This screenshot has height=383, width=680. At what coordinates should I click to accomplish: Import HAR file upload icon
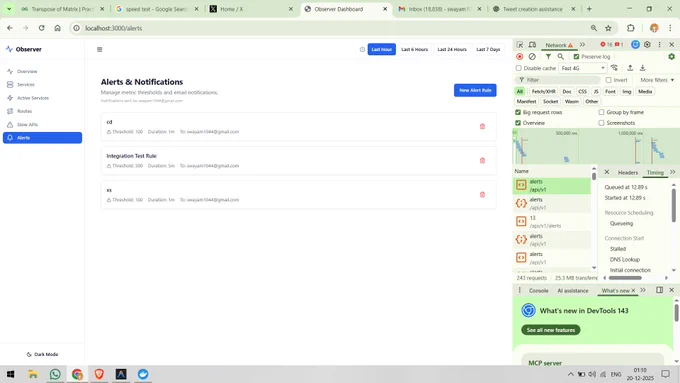point(630,68)
